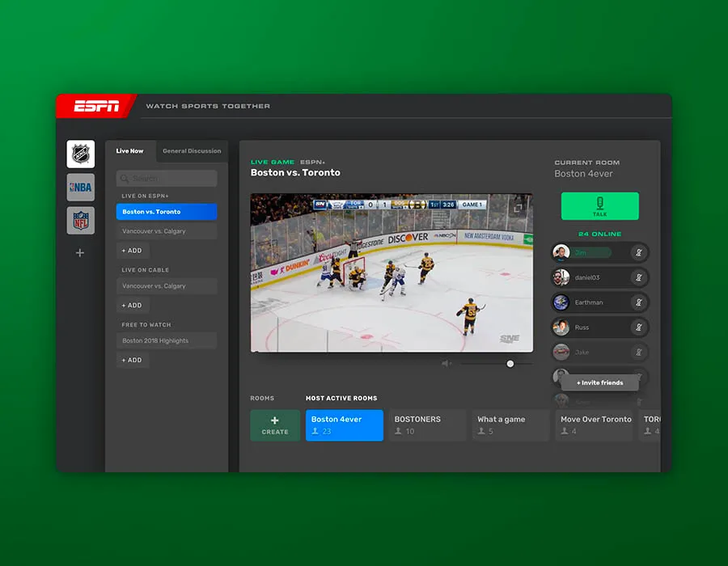The width and height of the screenshot is (728, 566).
Task: Click the Rooms label
Action: point(262,398)
